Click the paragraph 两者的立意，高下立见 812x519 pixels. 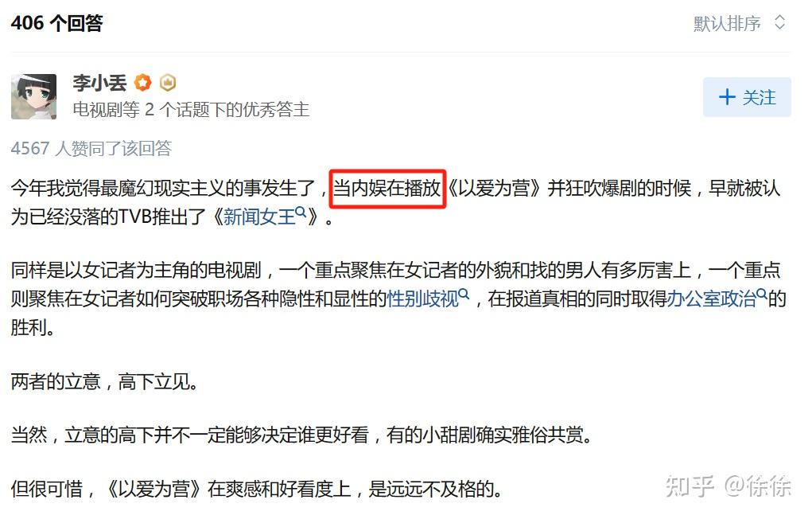104,382
